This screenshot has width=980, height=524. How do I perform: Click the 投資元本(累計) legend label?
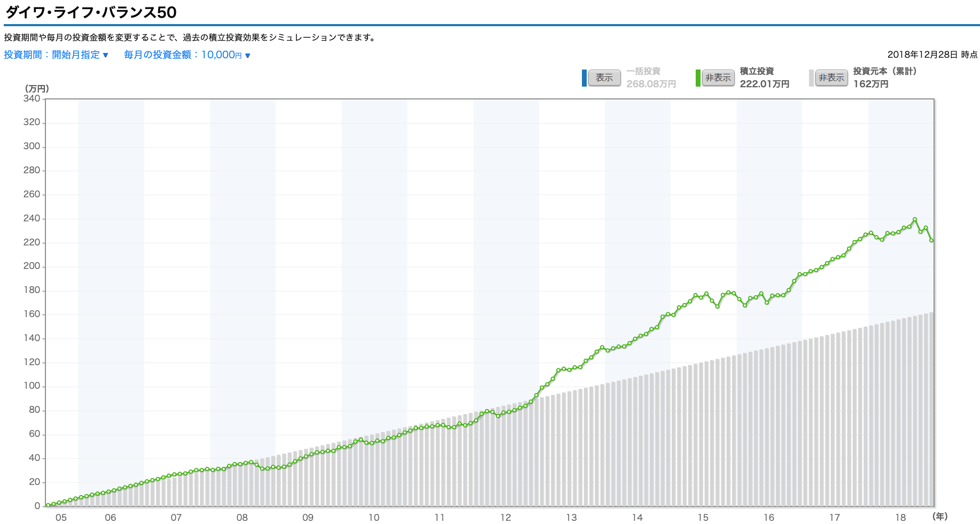point(885,71)
